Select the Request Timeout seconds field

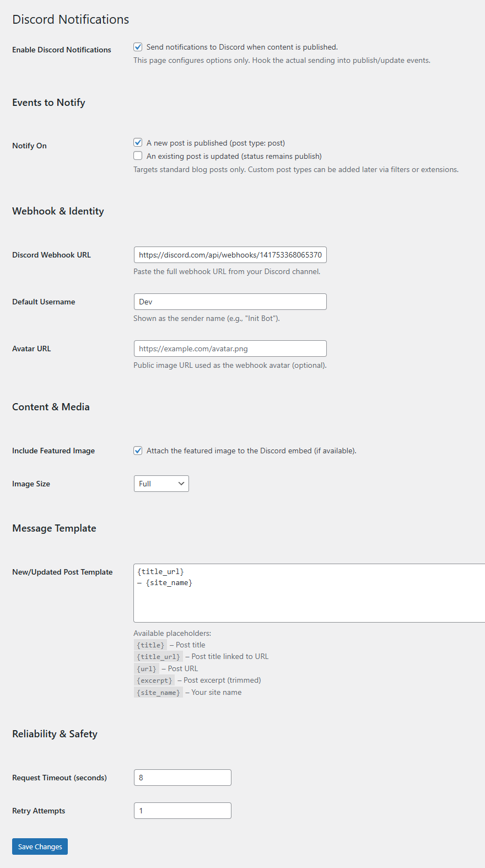(x=182, y=778)
